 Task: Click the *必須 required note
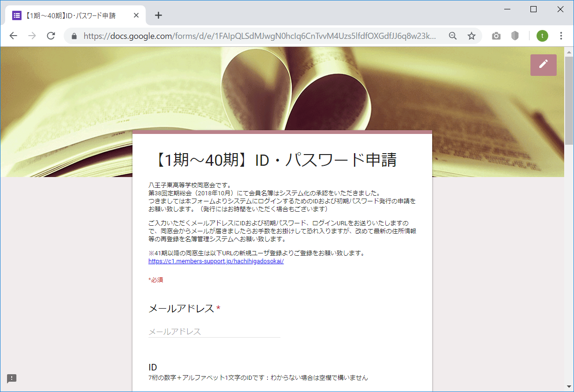point(156,280)
